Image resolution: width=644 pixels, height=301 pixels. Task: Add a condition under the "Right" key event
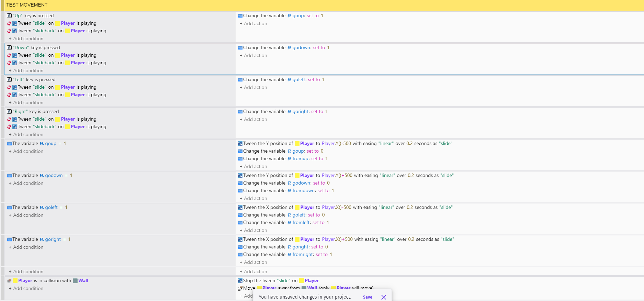coord(26,135)
